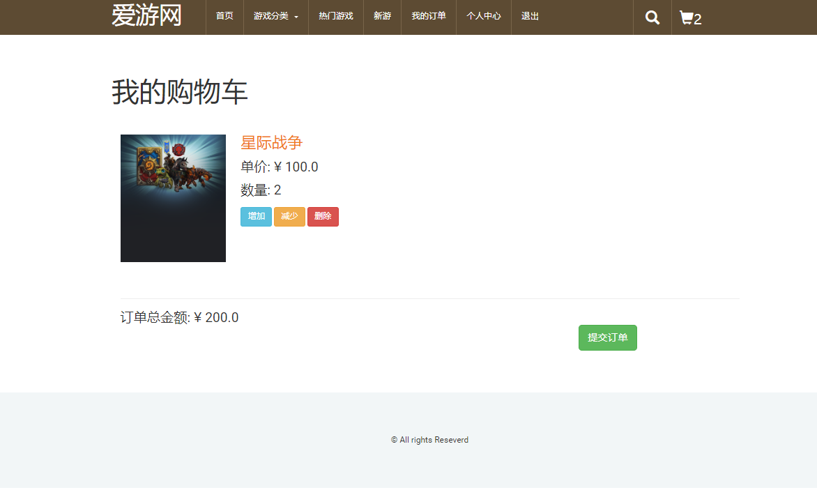This screenshot has width=817, height=504.
Task: Expand the 游戏分类 dropdown menu
Action: point(275,16)
